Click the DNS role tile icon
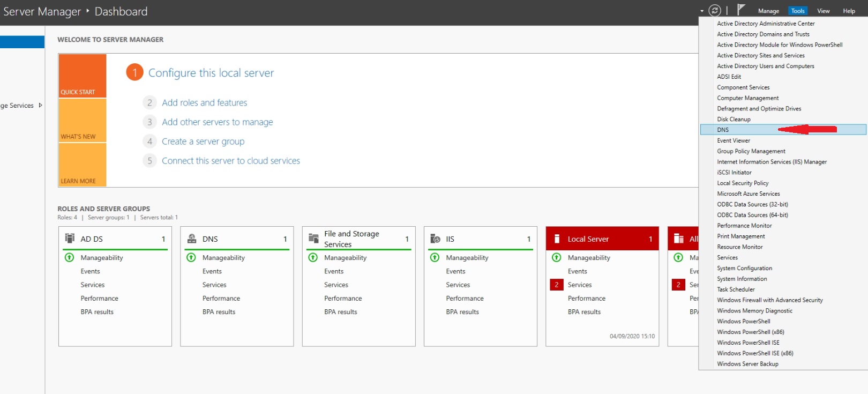Screen dimensions: 868x394 191,239
